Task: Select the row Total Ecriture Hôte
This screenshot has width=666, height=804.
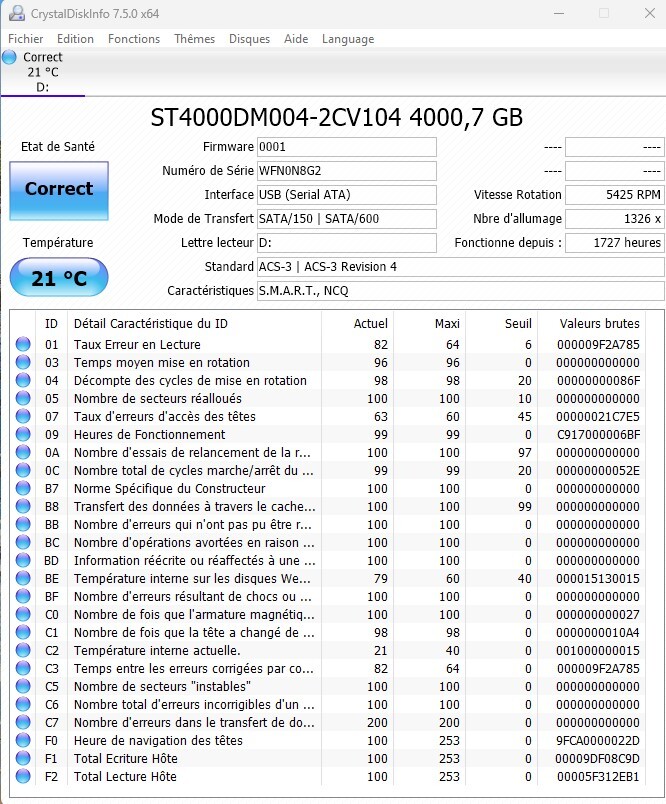Action: [x=328, y=758]
